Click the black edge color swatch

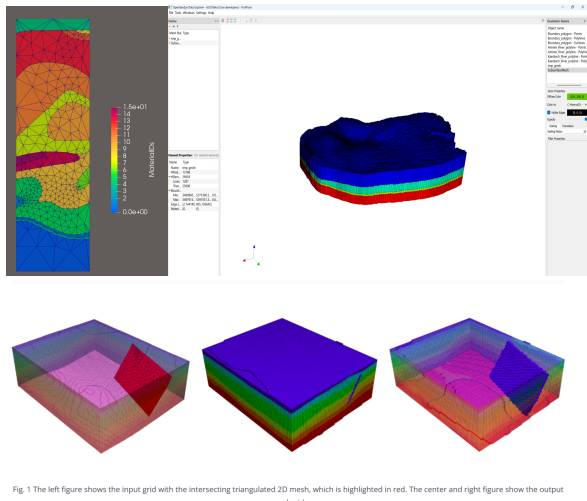pos(577,113)
